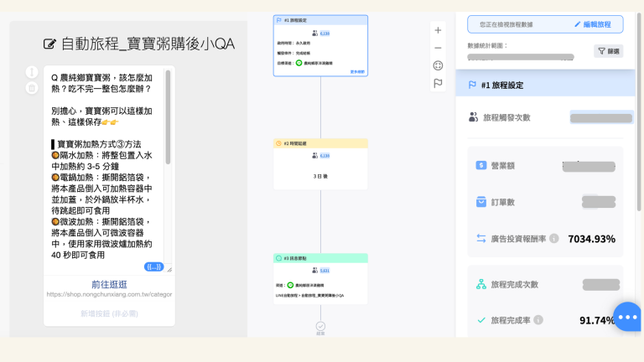Click the flag icon in canvas toolbar

(x=438, y=83)
